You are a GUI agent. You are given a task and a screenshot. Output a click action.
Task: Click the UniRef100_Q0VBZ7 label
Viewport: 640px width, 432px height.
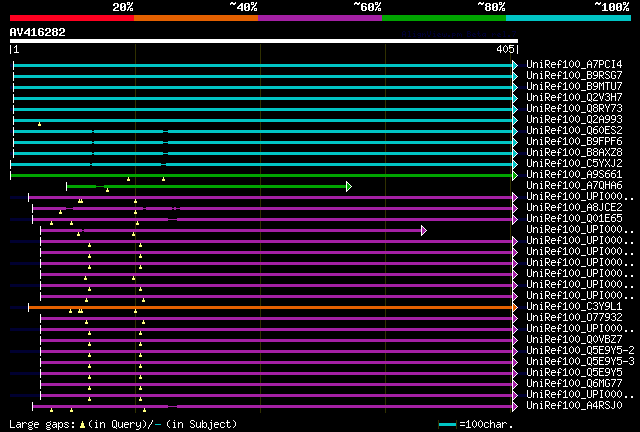574,340
